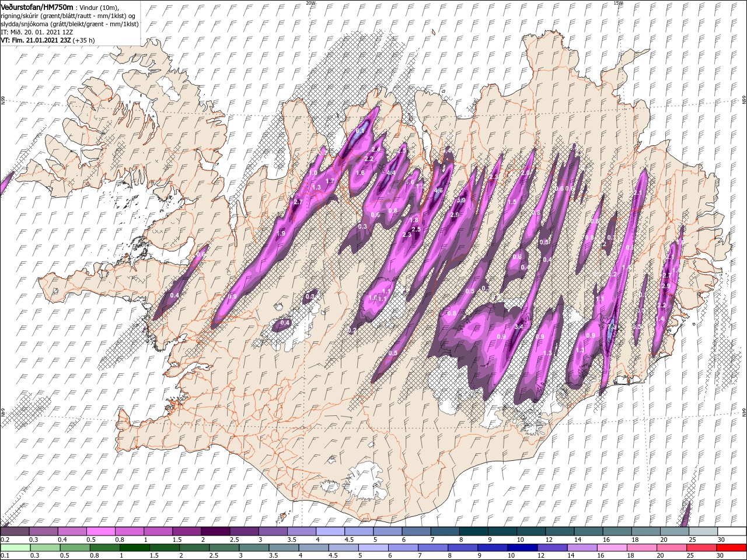This screenshot has width=747, height=560.
Task: Click the 'VT: Fim. 21.01.2021 23Z' valid time
Action: [36, 40]
